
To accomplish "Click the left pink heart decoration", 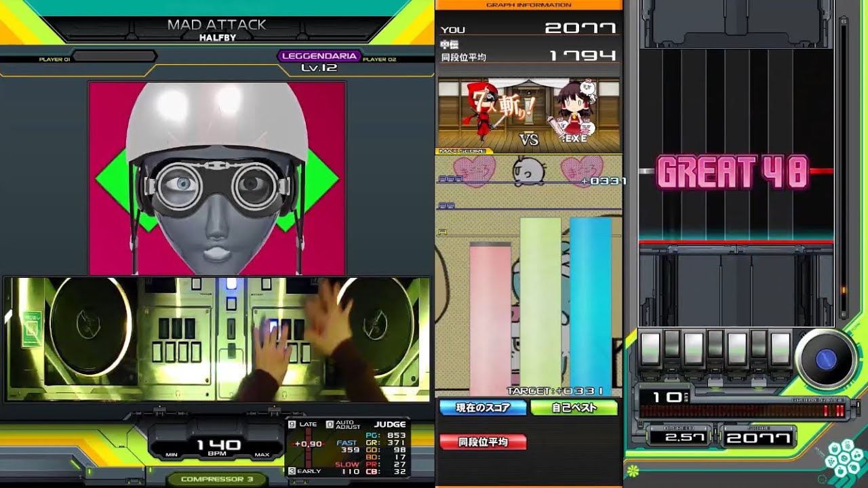I will [474, 171].
